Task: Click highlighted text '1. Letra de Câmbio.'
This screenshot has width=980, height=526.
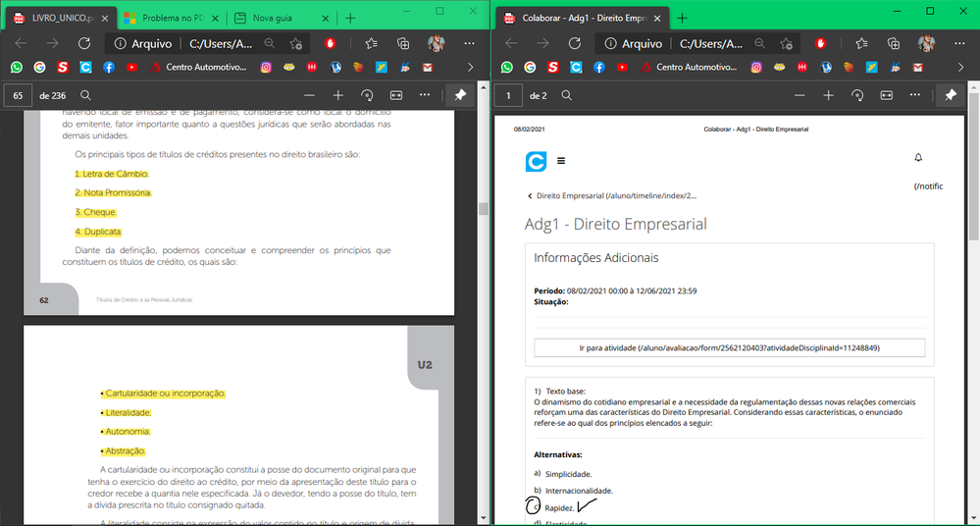Action: pos(111,174)
